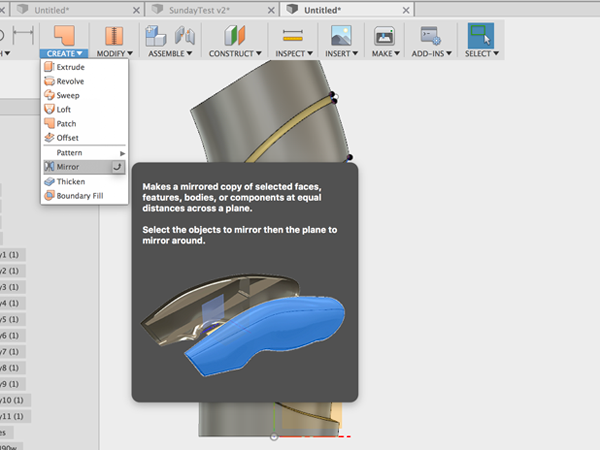The width and height of the screenshot is (600, 450).
Task: Open the INSPECT dropdown menu
Action: 294,54
